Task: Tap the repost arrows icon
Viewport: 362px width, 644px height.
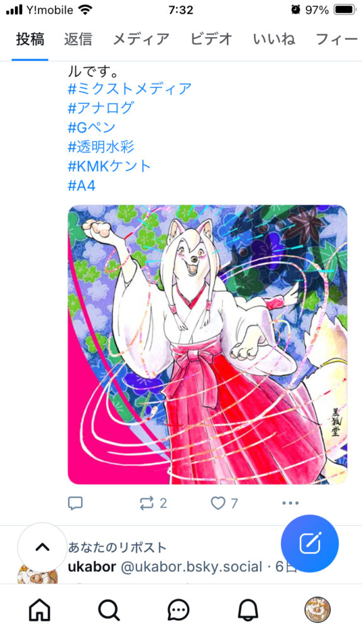Action: pos(146,503)
